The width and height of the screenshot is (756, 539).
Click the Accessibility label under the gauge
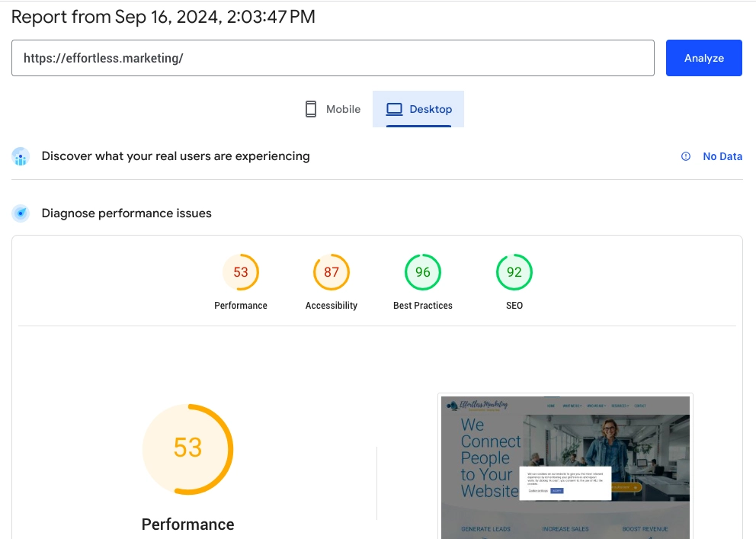(x=332, y=306)
